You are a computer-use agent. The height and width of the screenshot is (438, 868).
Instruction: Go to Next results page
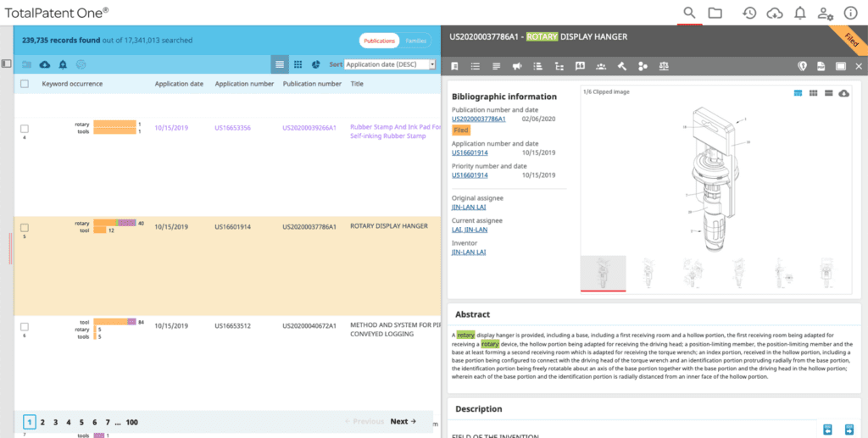403,422
